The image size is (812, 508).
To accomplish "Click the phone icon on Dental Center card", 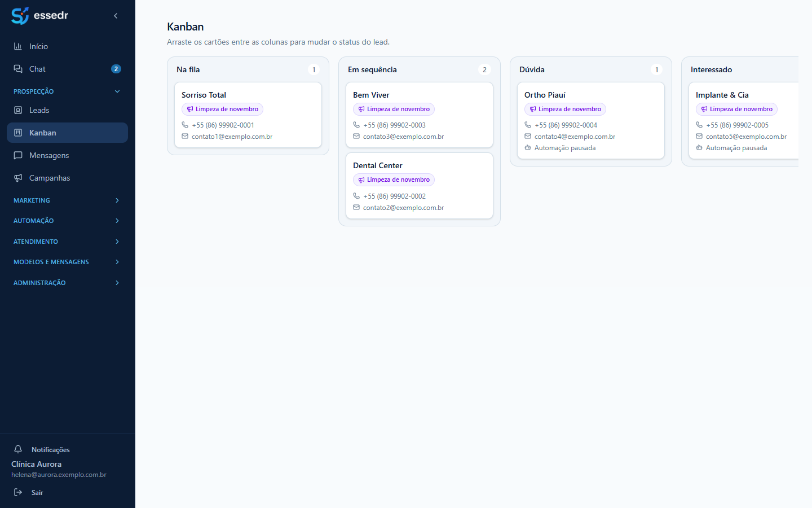I will pos(356,196).
